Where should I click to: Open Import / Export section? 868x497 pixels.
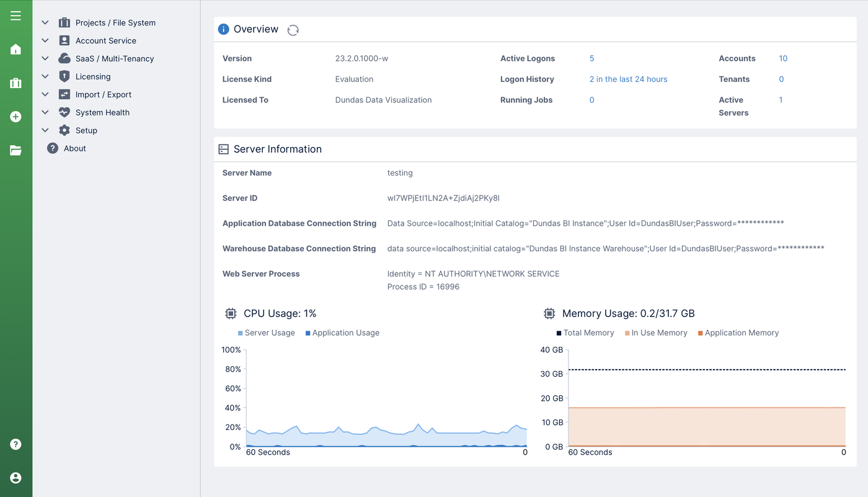[104, 95]
